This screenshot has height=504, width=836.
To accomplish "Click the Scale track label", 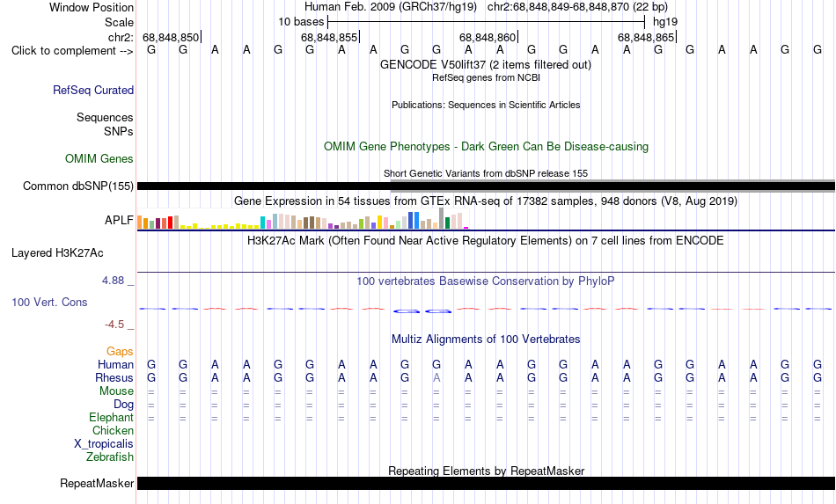I will (119, 22).
